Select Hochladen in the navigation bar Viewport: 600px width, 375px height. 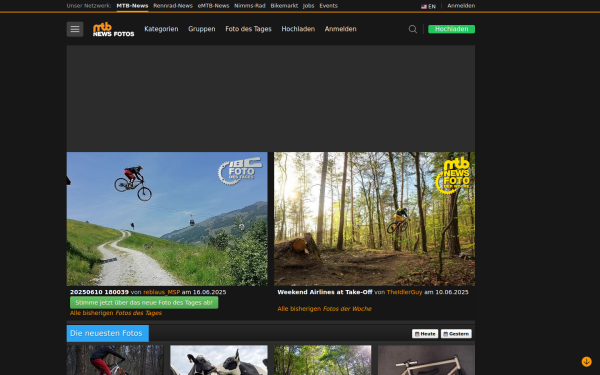[x=298, y=29]
